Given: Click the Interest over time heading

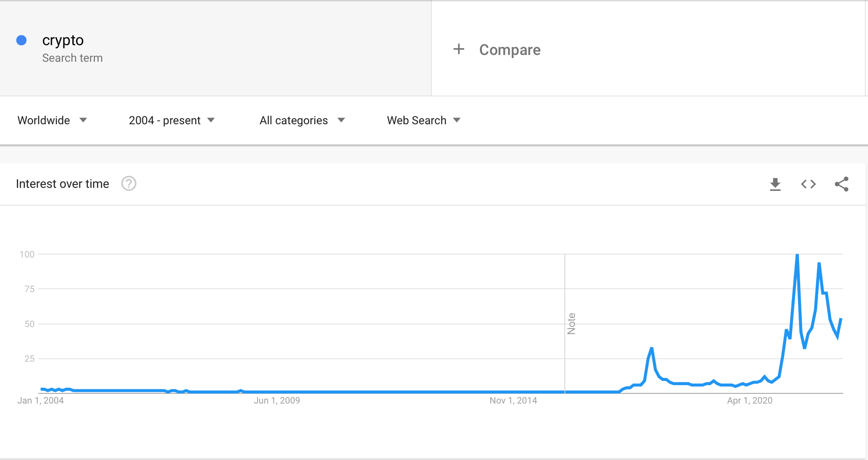Looking at the screenshot, I should [x=63, y=184].
